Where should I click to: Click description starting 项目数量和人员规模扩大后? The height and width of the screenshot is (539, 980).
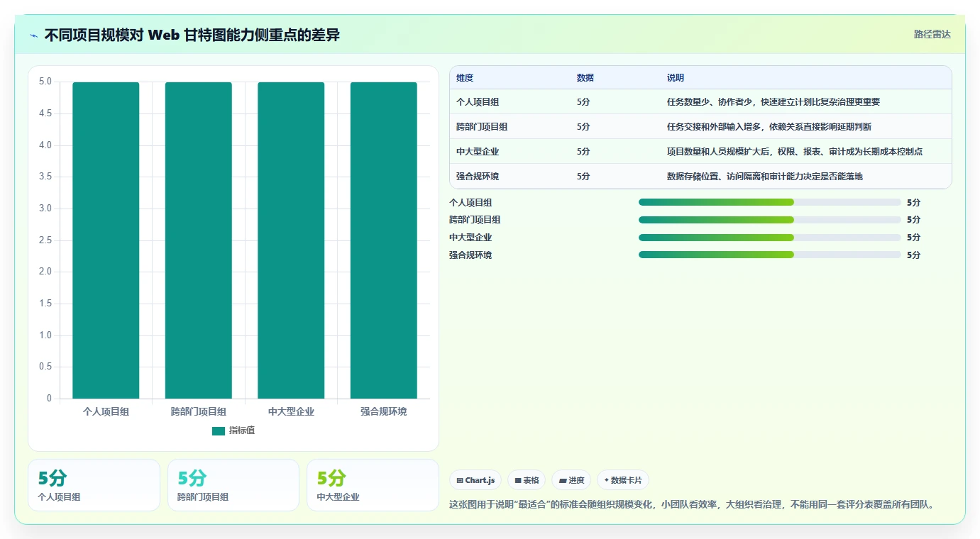coord(795,152)
